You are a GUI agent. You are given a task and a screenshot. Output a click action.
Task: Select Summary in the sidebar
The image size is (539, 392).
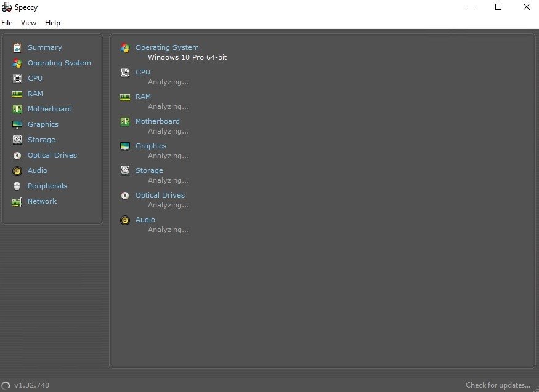[x=45, y=47]
